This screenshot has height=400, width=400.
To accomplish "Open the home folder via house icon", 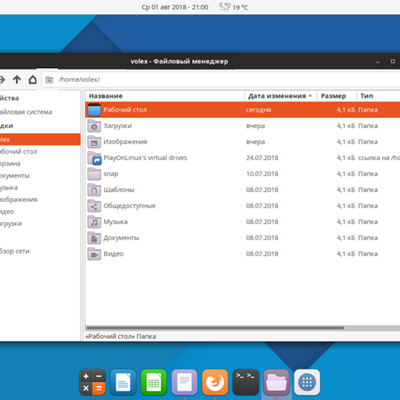I will (x=33, y=79).
